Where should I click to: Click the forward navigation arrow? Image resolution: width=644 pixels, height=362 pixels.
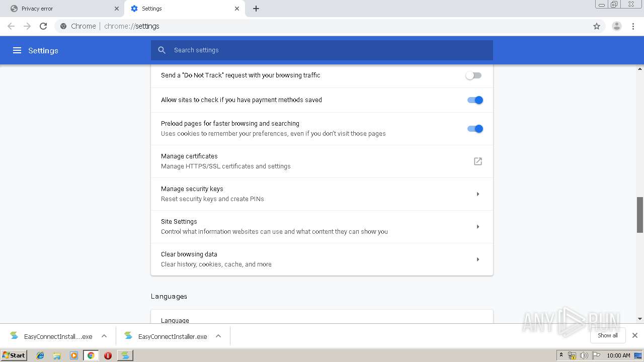coord(27,26)
